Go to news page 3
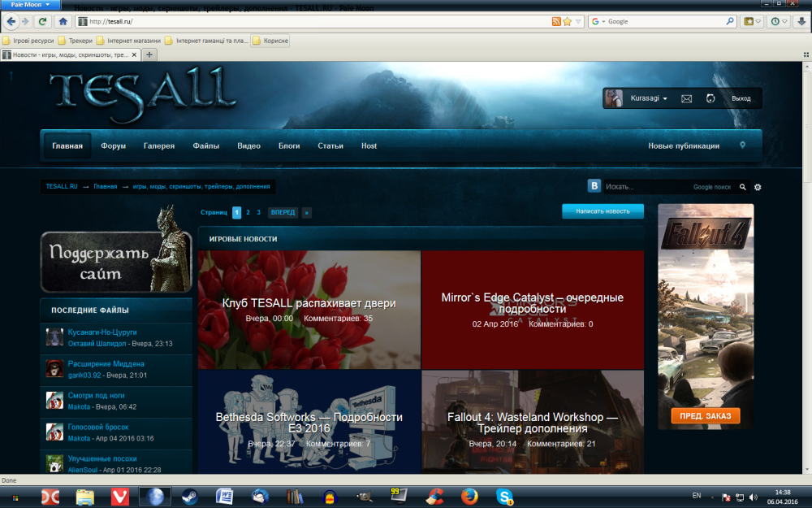 pos(258,212)
